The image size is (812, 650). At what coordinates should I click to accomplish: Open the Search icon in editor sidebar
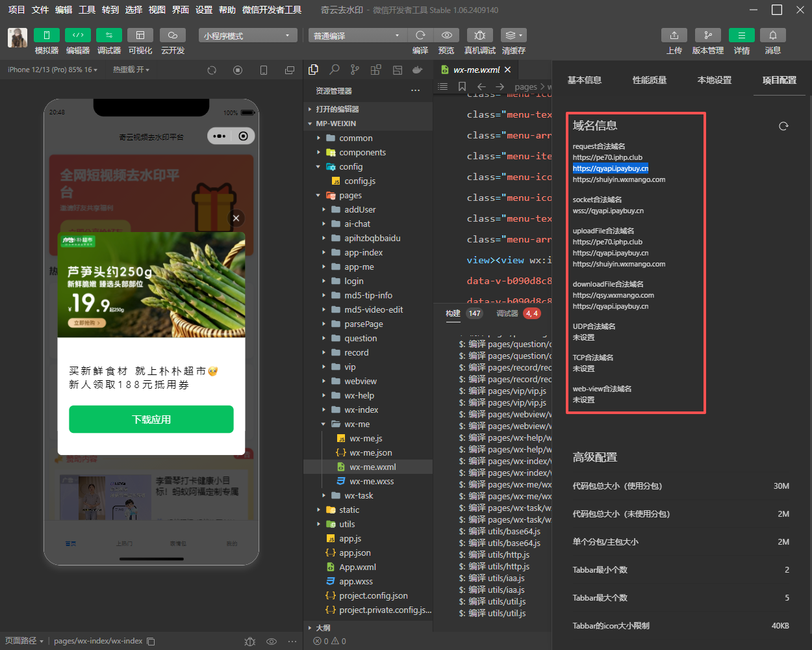click(x=334, y=70)
